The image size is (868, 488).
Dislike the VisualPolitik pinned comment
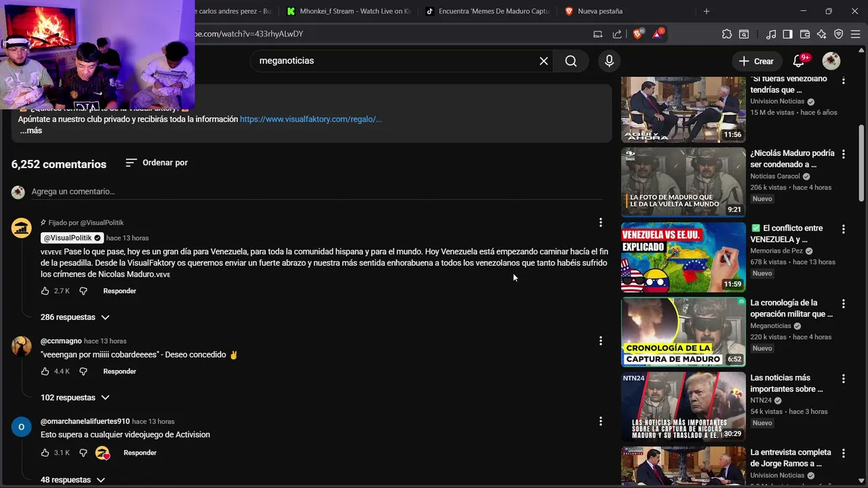point(83,291)
